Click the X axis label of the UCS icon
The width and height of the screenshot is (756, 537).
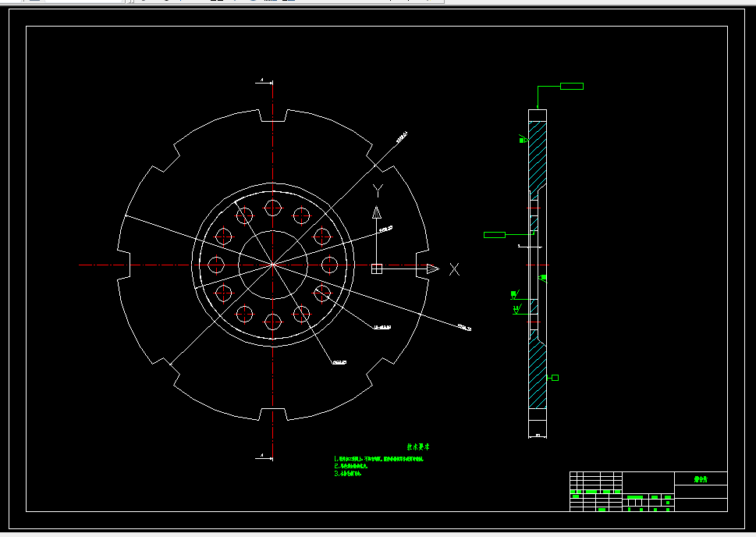coord(454,269)
